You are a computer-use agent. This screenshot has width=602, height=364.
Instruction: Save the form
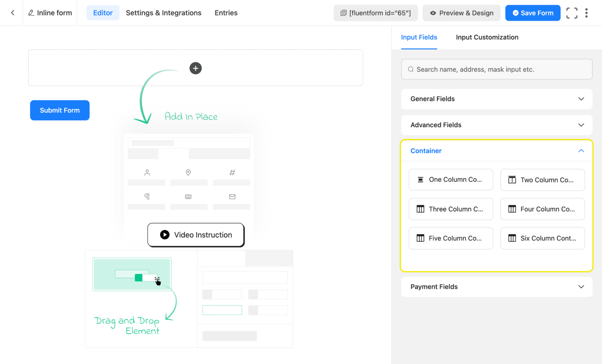point(533,13)
